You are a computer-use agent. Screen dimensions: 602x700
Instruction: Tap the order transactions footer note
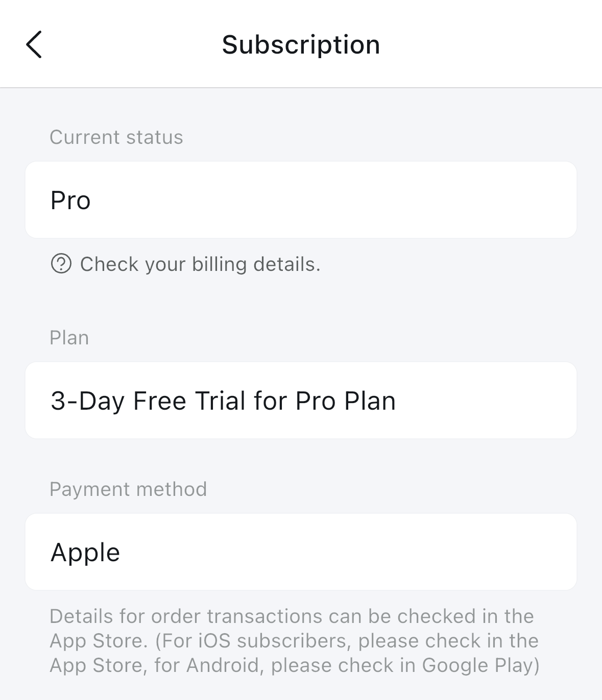pos(294,641)
